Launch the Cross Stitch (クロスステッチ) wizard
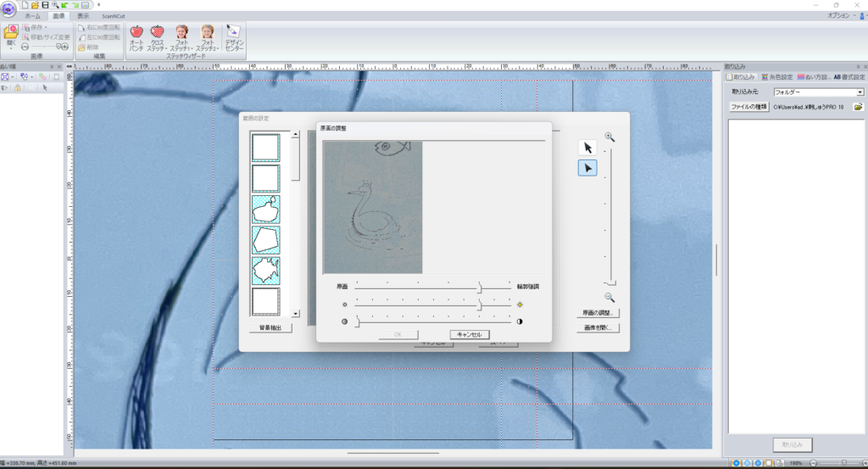 158,39
